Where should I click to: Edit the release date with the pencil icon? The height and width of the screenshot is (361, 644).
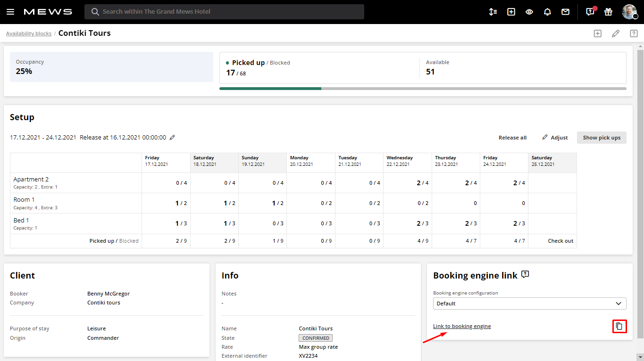(x=172, y=137)
